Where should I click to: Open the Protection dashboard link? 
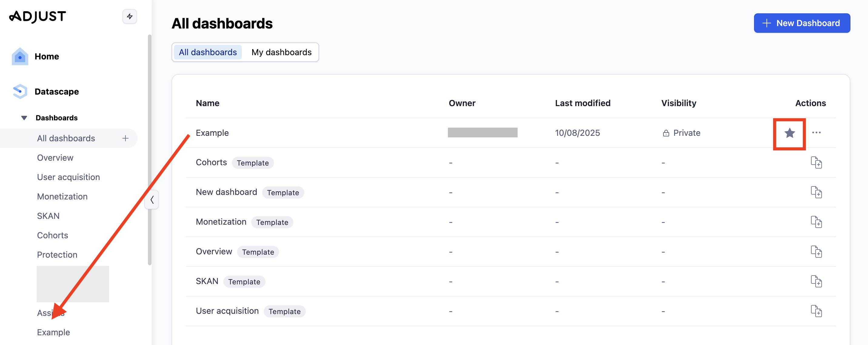pyautogui.click(x=57, y=254)
